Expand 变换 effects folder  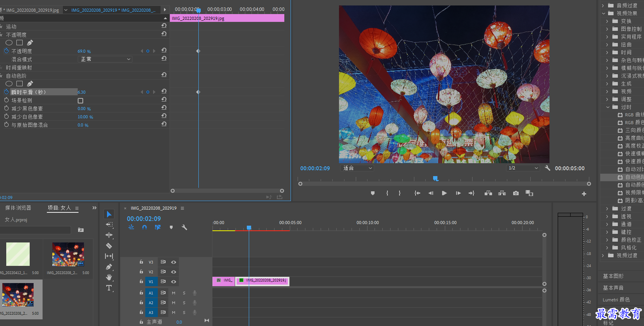tap(607, 21)
